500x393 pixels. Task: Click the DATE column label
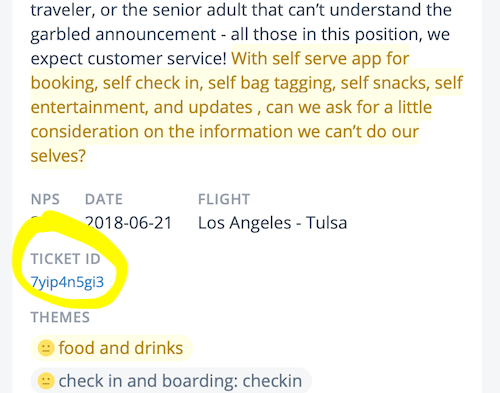[104, 199]
